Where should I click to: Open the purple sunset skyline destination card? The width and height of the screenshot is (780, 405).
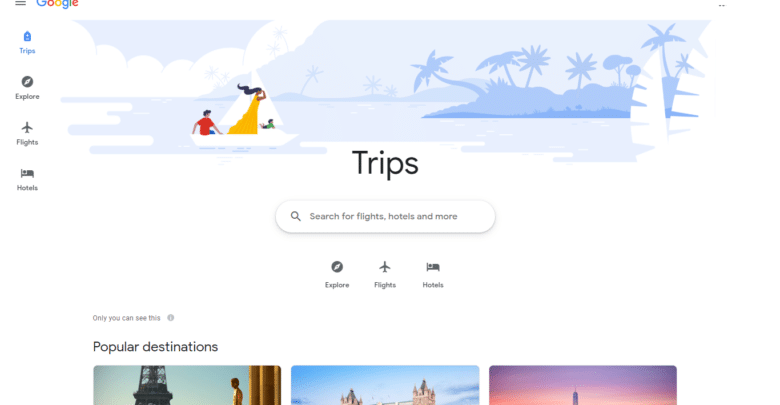click(583, 385)
